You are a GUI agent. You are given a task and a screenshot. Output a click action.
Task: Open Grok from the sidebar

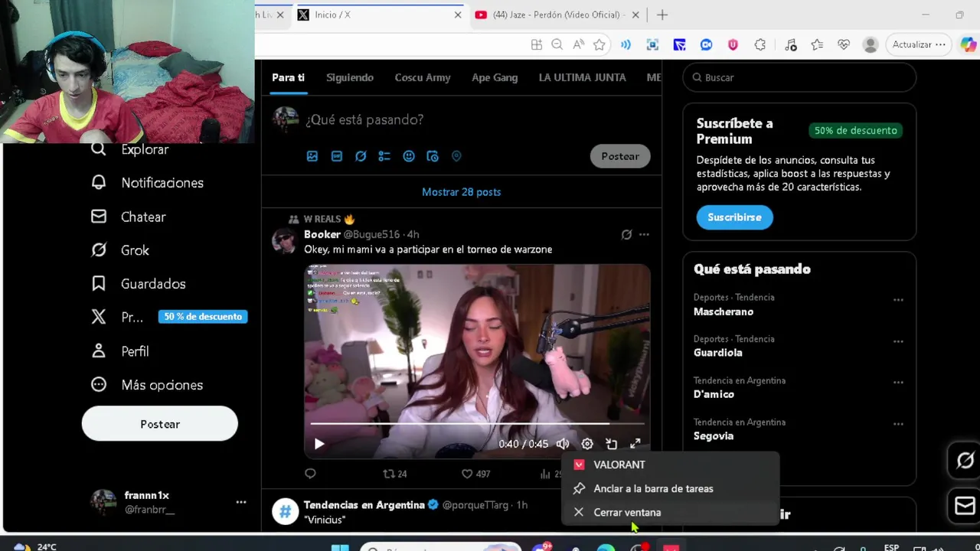(120, 250)
